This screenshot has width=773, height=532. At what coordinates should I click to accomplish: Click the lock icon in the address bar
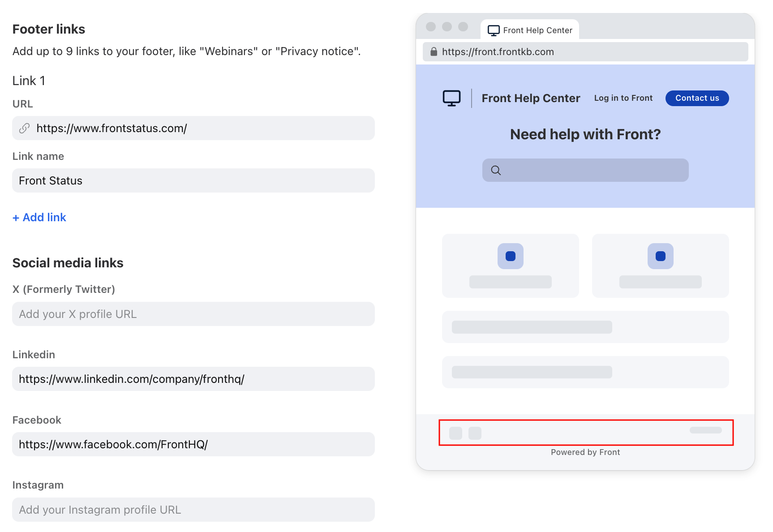click(434, 51)
